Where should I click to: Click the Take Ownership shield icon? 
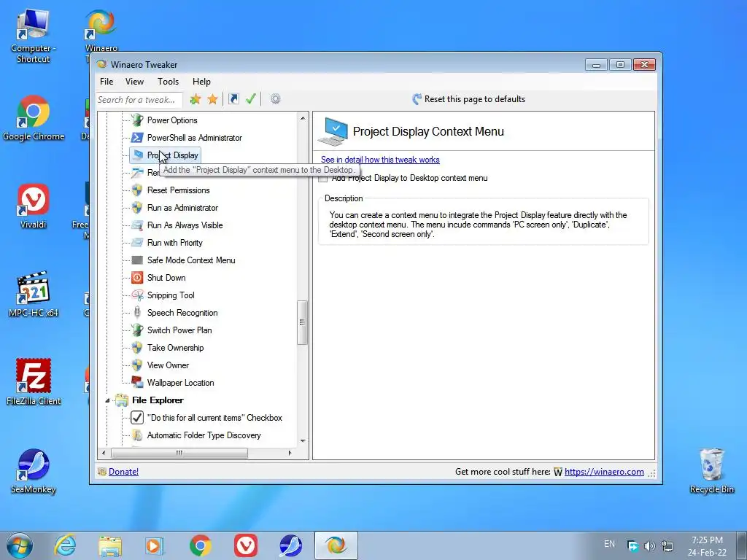[x=137, y=348]
